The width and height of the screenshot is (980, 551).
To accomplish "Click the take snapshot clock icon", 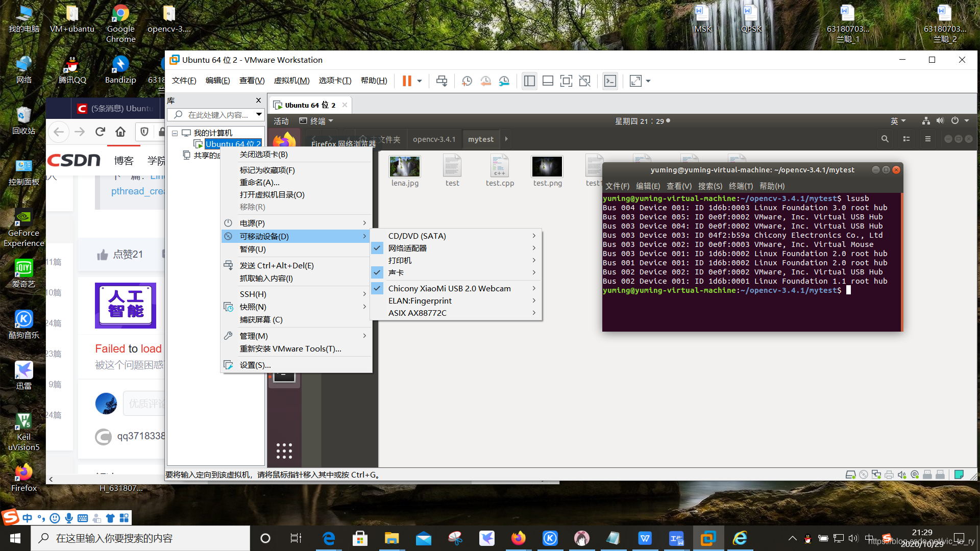I will 467,81.
